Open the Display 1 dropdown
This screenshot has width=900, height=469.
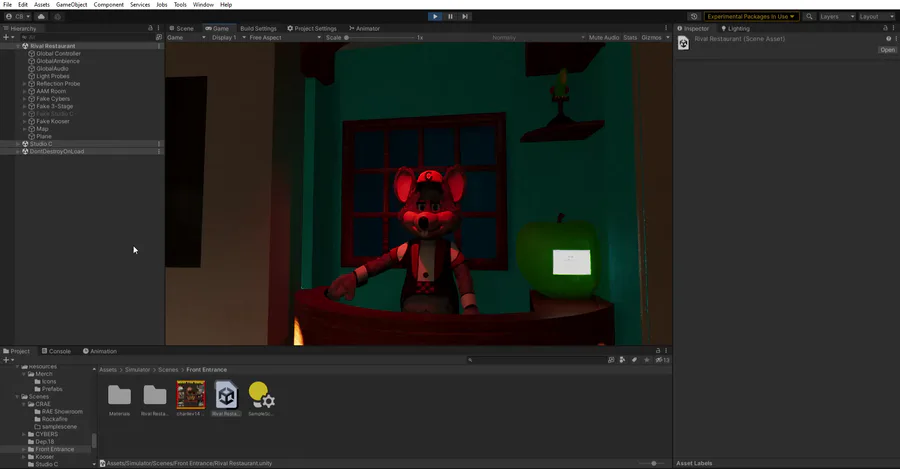[228, 37]
